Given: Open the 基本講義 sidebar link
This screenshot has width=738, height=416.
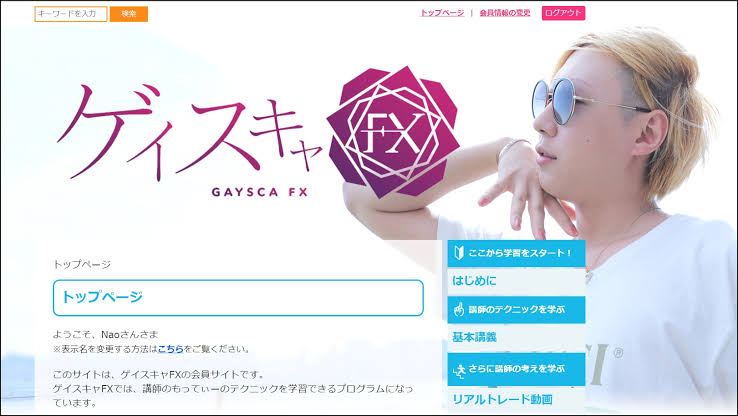Looking at the screenshot, I should (x=474, y=337).
